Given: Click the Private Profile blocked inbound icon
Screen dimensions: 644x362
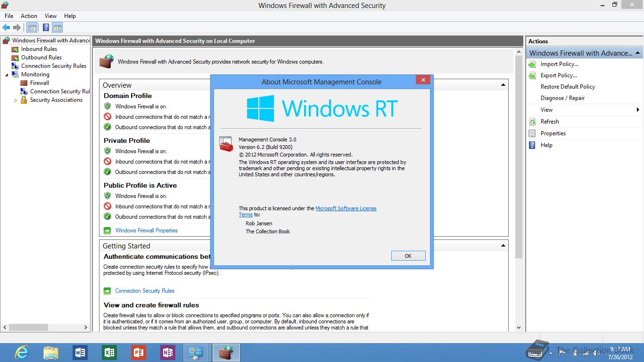Looking at the screenshot, I should [107, 162].
